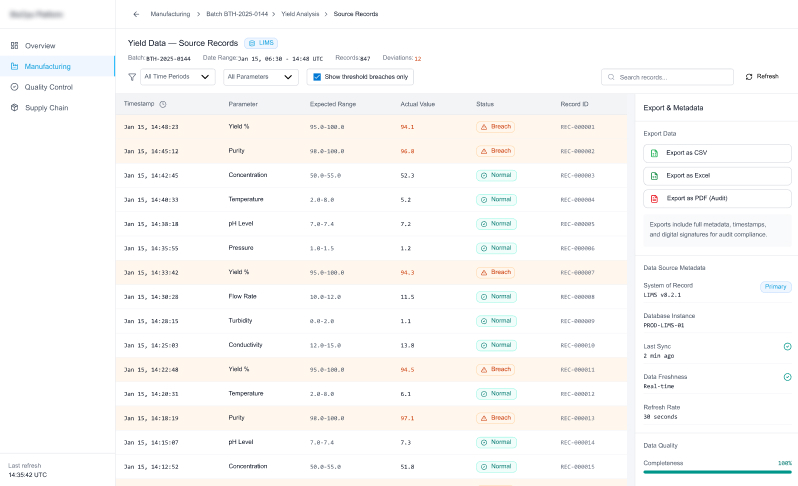
Task: Export data as Excel
Action: click(717, 176)
